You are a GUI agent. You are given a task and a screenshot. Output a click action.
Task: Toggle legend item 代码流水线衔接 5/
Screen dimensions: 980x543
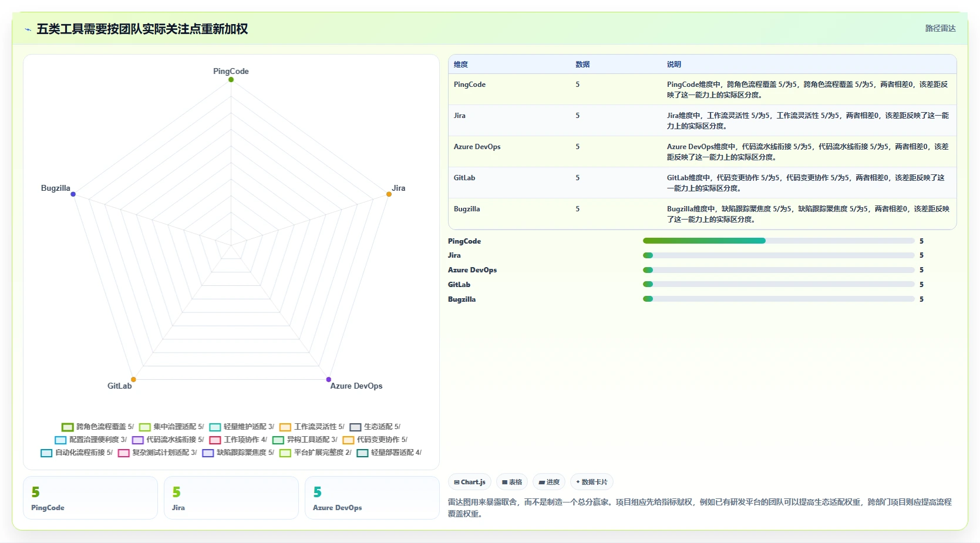point(168,440)
